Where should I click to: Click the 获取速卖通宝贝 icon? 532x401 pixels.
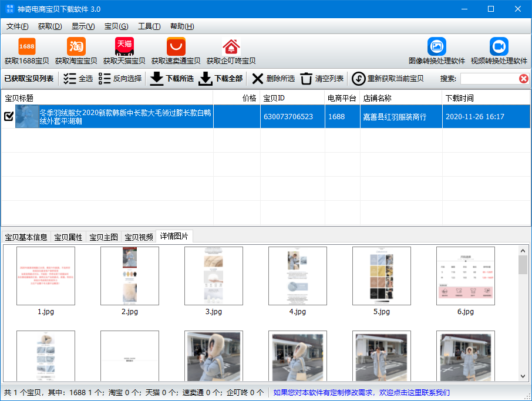176,46
